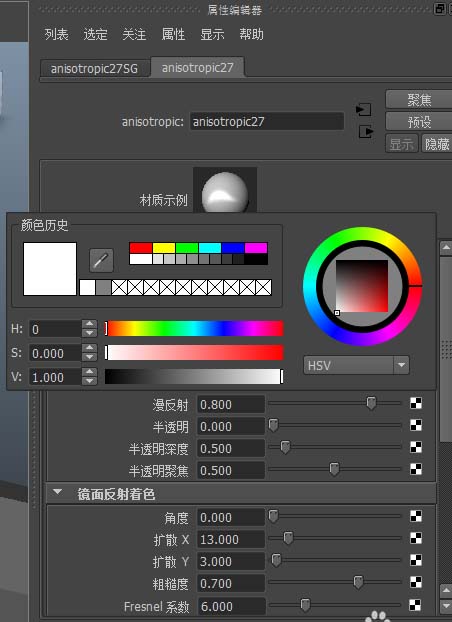The width and height of the screenshot is (452, 622).
Task: Click the S value input field
Action: tap(55, 353)
